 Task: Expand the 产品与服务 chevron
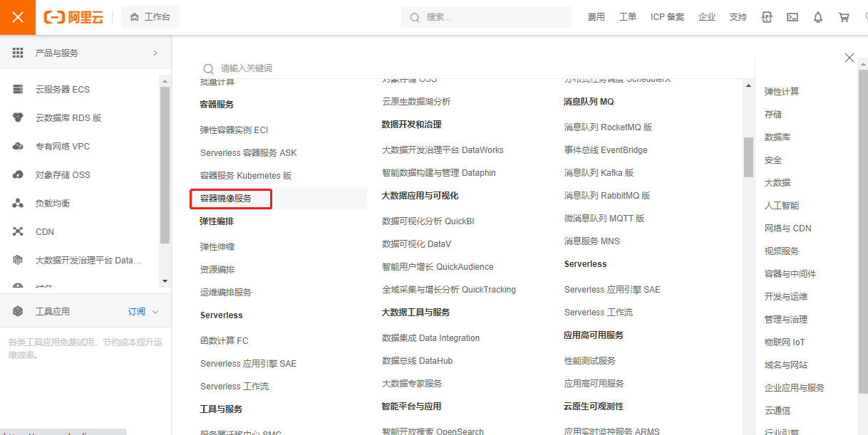[155, 53]
